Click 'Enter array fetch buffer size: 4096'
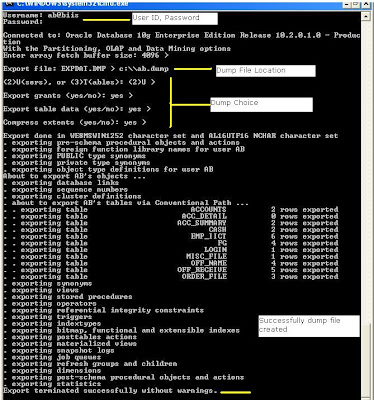Viewport: 374px width, 400px height. pyautogui.click(x=86, y=56)
